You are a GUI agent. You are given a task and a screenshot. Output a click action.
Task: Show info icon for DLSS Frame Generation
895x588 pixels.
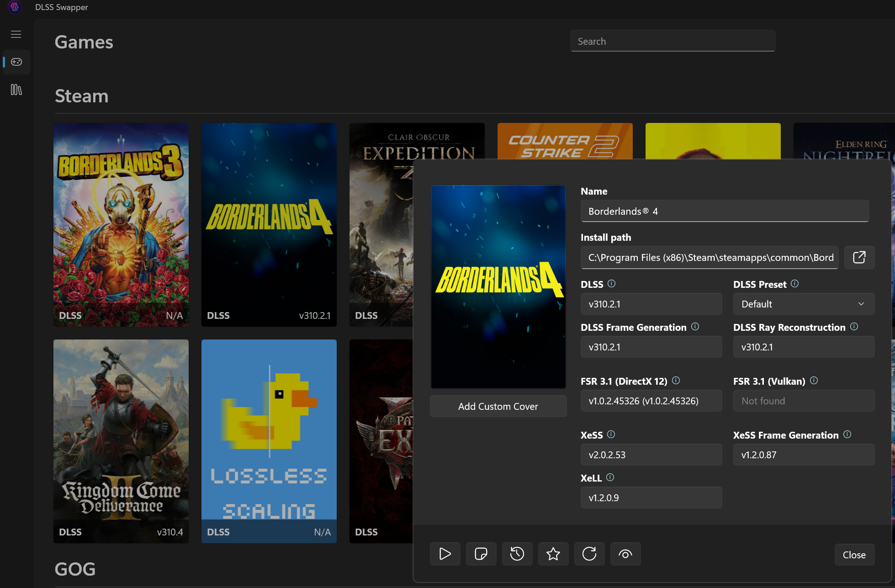pos(695,327)
